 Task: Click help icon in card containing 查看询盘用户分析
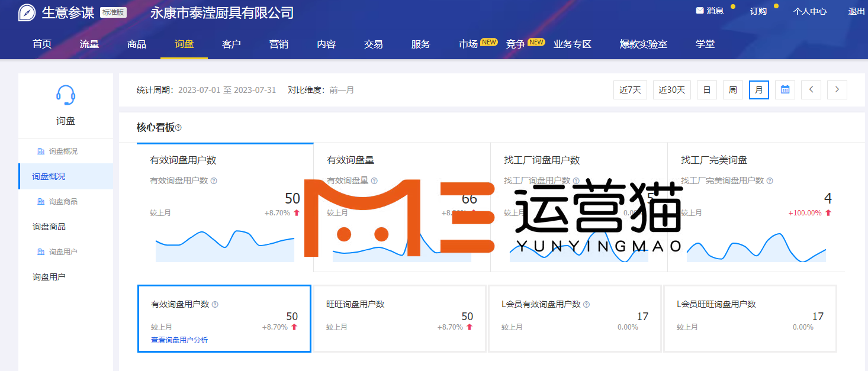tap(215, 305)
